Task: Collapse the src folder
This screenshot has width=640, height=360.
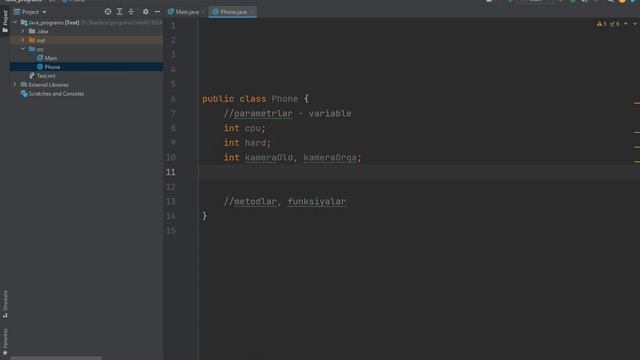Action: [23, 49]
